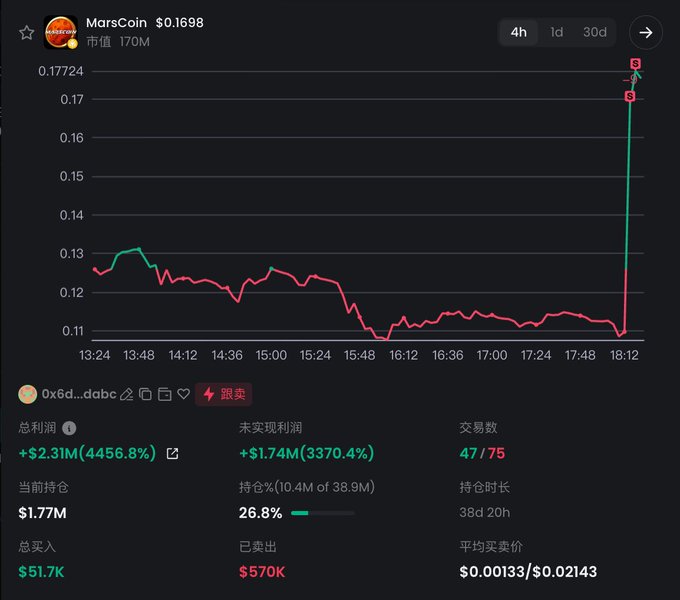This screenshot has width=680, height=600.
Task: Show info for 总利润 via info icon
Action: (69, 428)
